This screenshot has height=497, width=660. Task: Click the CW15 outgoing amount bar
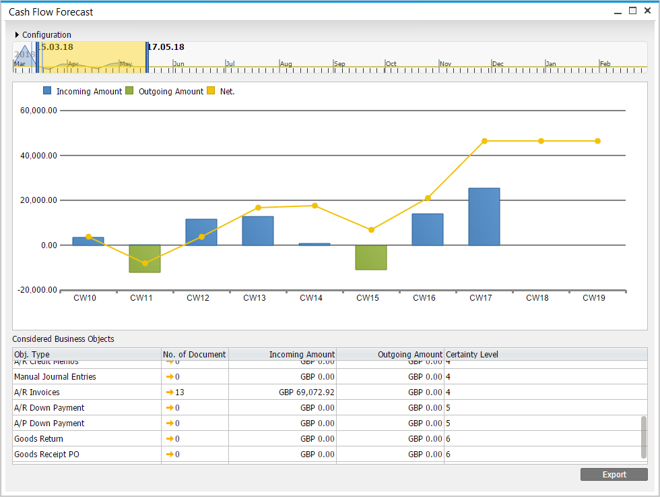pos(371,257)
